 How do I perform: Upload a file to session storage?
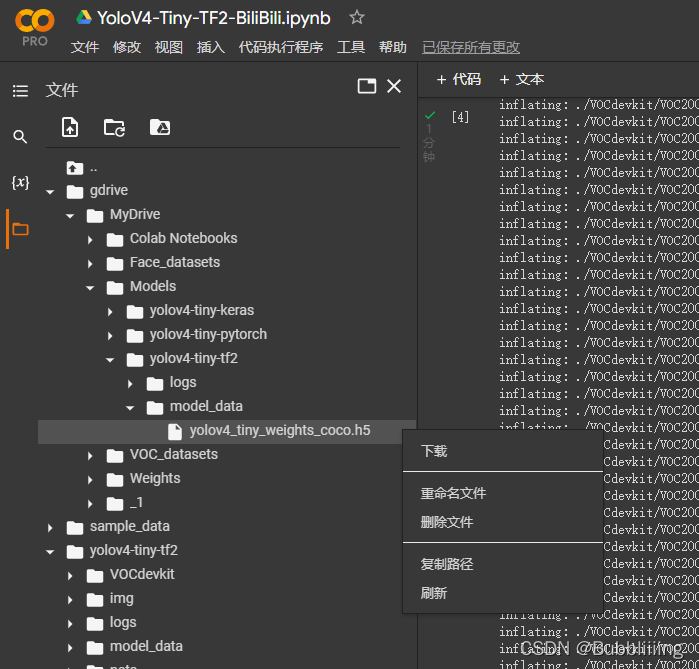coord(70,127)
